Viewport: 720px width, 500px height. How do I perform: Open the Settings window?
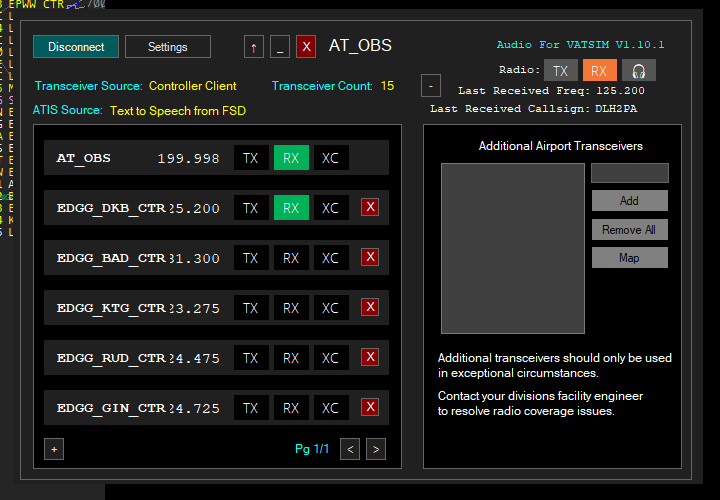168,47
